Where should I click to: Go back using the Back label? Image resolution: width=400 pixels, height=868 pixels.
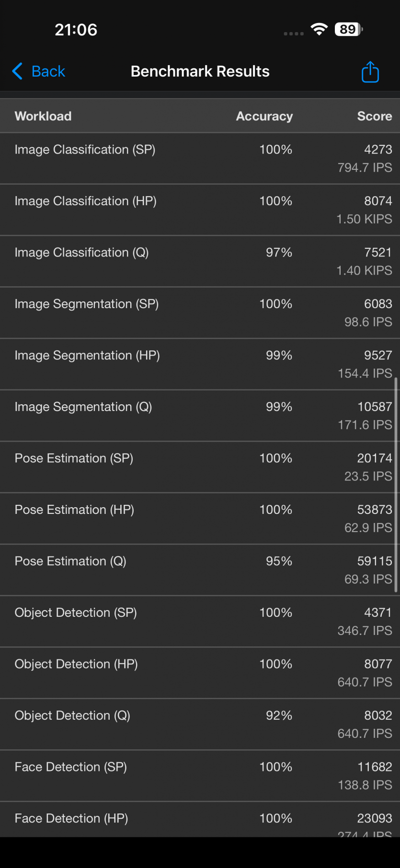pyautogui.click(x=48, y=71)
